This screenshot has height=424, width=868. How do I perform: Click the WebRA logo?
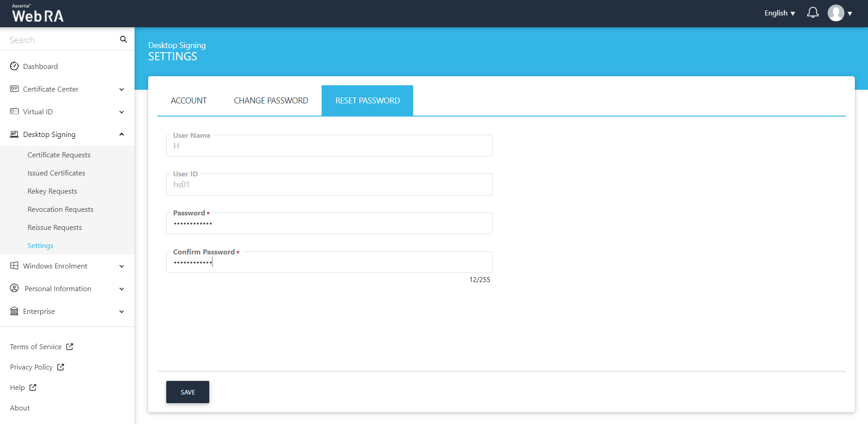point(38,14)
